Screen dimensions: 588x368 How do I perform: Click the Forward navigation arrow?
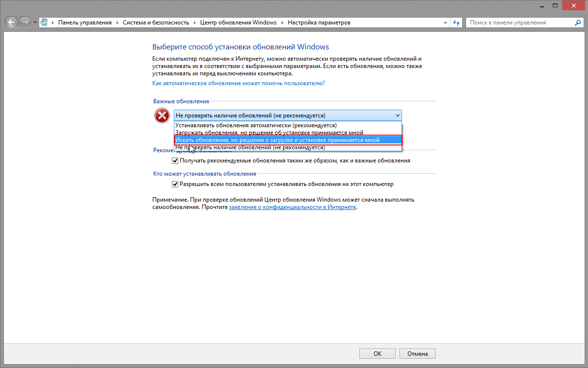25,23
